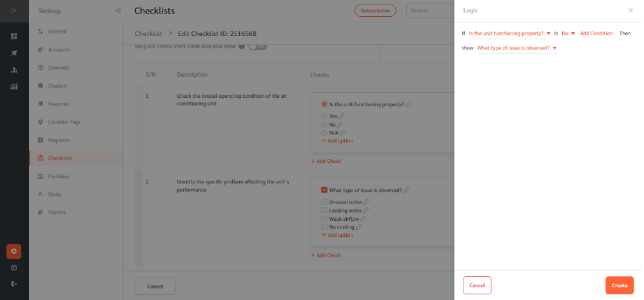The height and width of the screenshot is (300, 644).
Task: Expand the main navigation hamburger icon
Action: coord(14,11)
